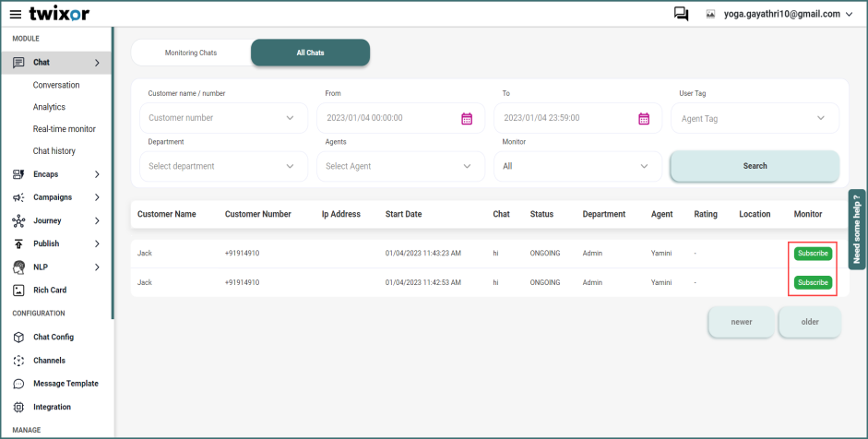
Task: Click the Chat Config cube icon
Action: pos(18,338)
